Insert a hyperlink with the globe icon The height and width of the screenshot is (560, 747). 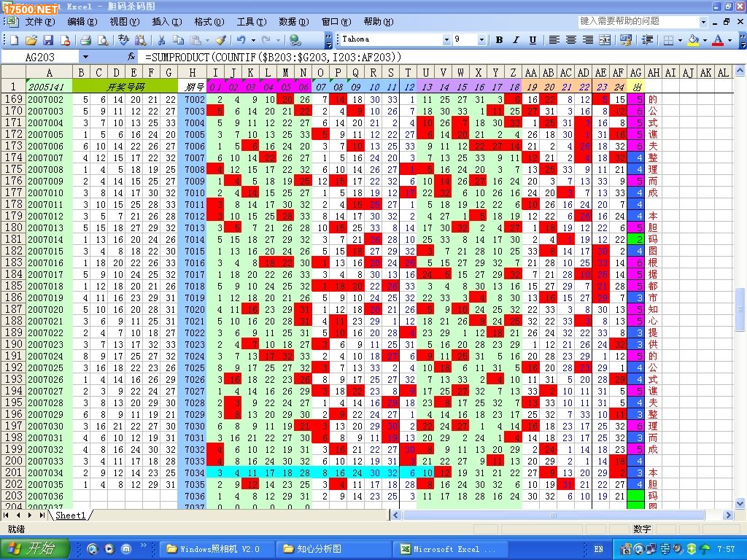295,41
